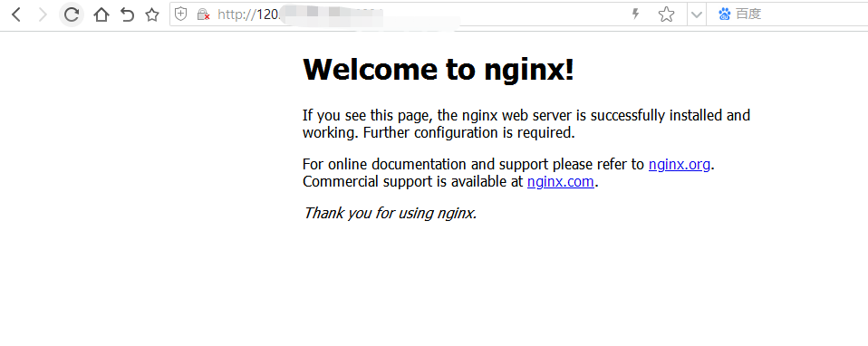
Task: Click the star icon beside restore arrow
Action: [x=151, y=14]
